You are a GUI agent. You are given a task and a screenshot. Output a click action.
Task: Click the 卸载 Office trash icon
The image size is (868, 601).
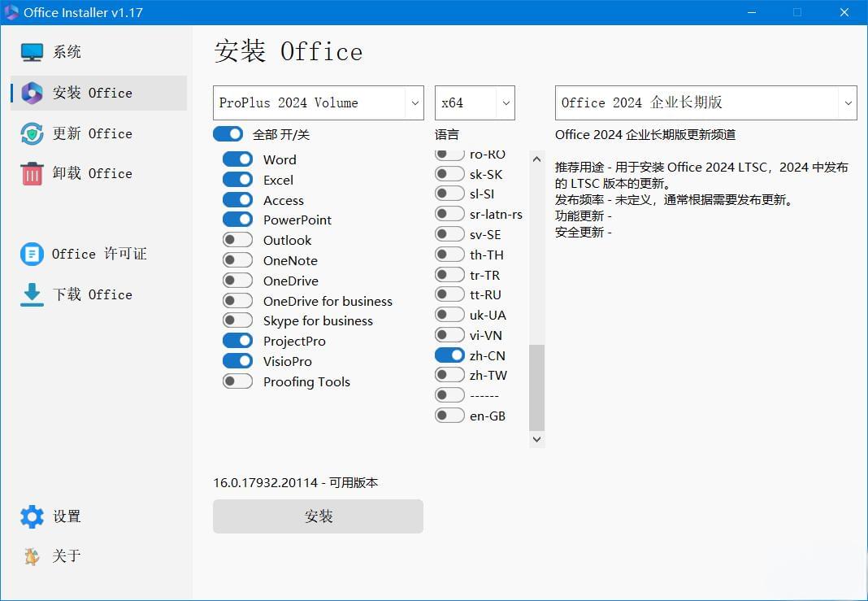31,173
